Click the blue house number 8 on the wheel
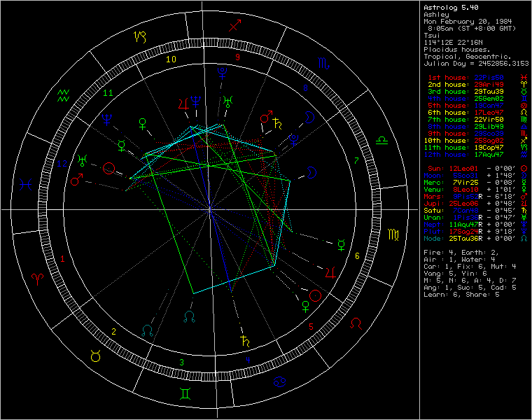Image resolution: width=532 pixels, height=420 pixels. pyautogui.click(x=305, y=88)
